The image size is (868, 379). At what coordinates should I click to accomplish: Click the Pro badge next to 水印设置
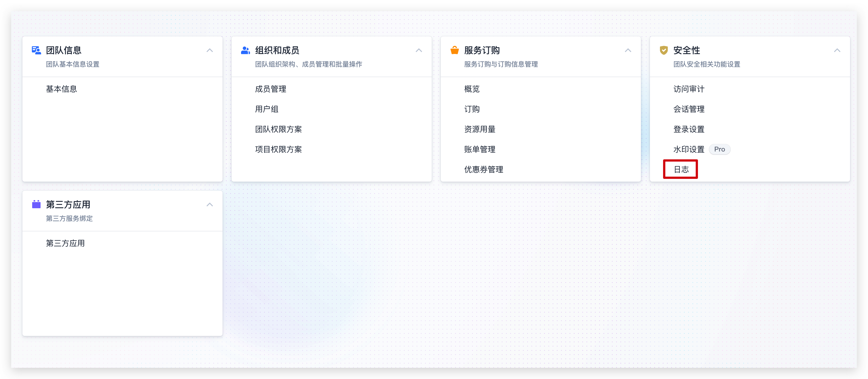[x=720, y=149]
